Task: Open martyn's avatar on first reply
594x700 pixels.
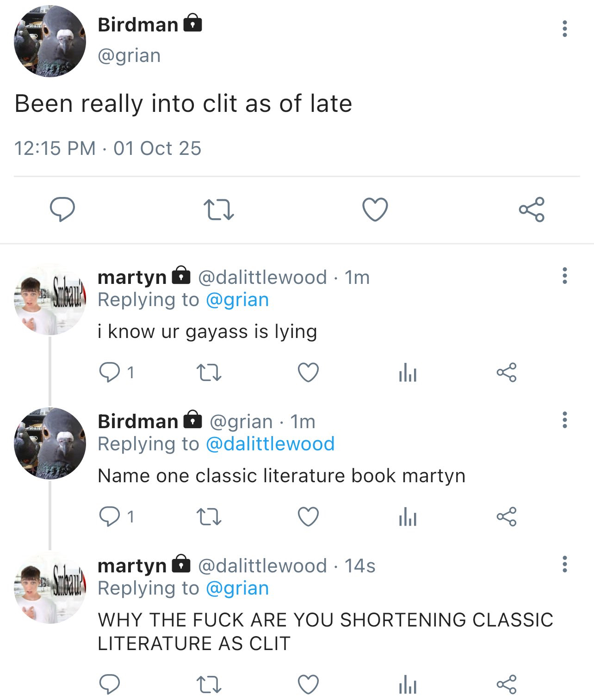Action: 50,300
